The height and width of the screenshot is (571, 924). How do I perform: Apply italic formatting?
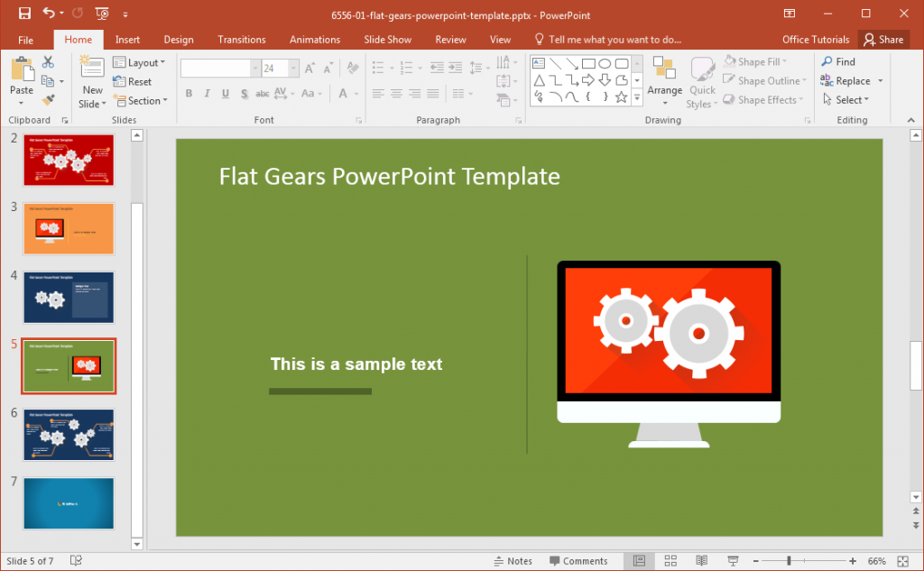coord(206,93)
